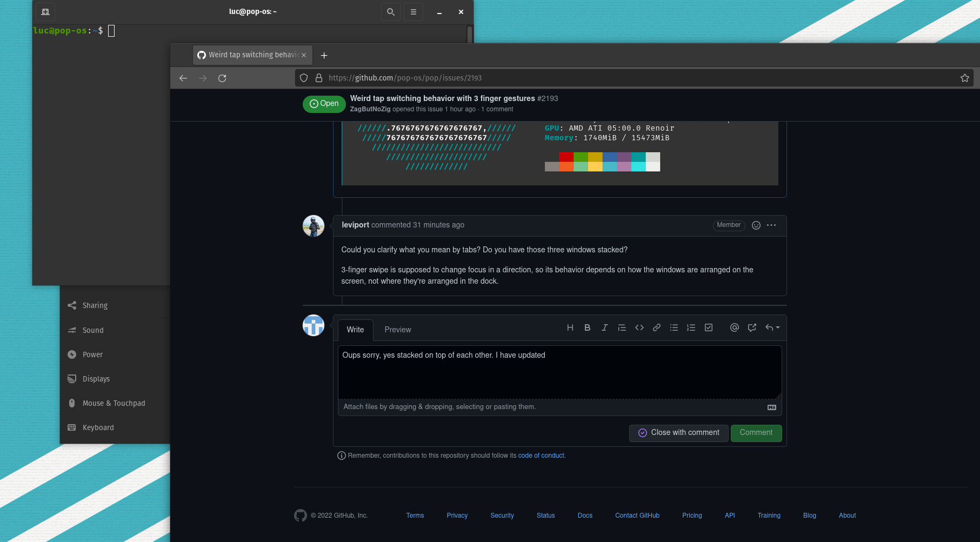Add an emoji reaction to leviport's comment

pyautogui.click(x=756, y=225)
